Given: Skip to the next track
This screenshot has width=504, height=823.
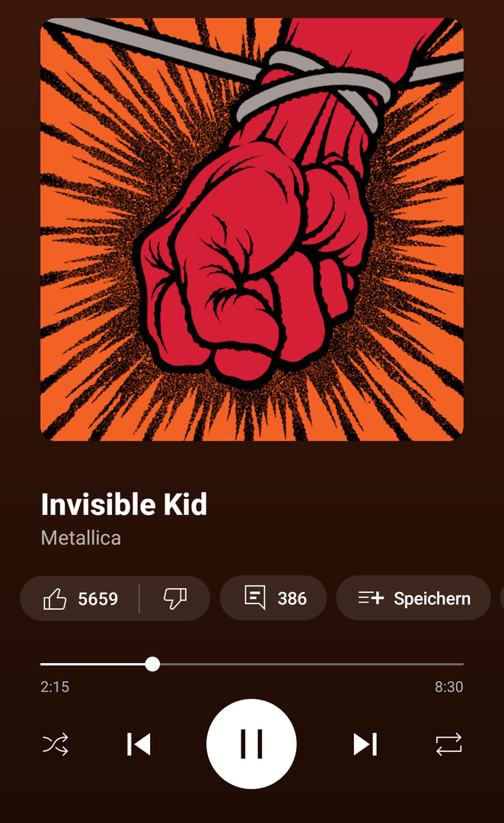Looking at the screenshot, I should 365,744.
